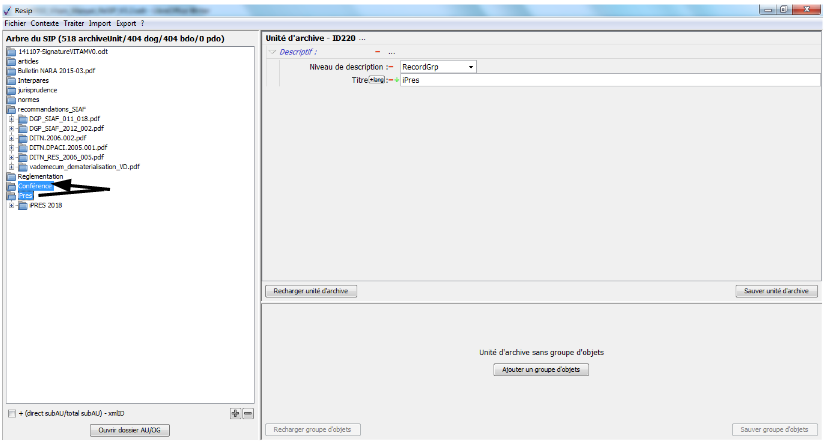
Task: Expand the DGP_SIAF_011_018.pdf node
Action: point(11,119)
